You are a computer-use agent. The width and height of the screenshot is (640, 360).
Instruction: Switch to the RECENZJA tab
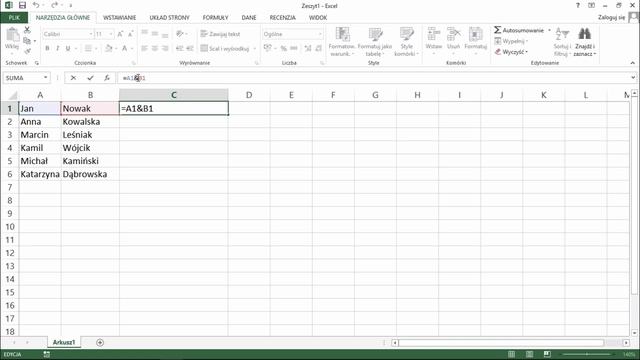(282, 18)
